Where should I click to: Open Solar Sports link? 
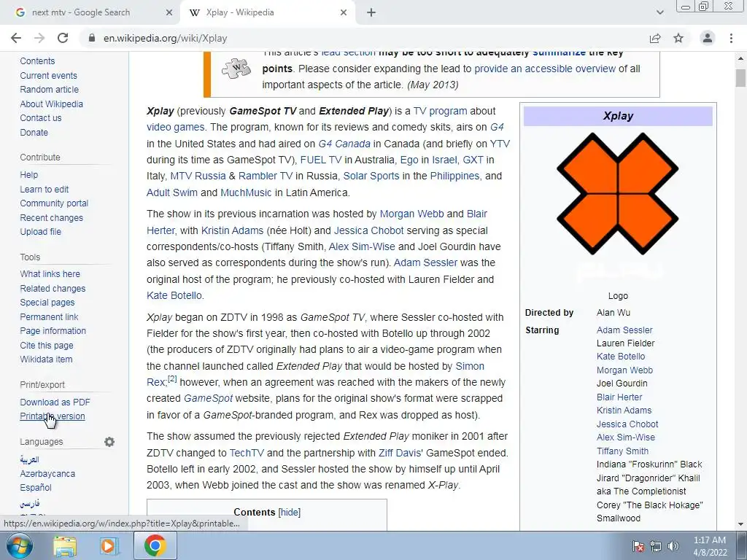[371, 176]
